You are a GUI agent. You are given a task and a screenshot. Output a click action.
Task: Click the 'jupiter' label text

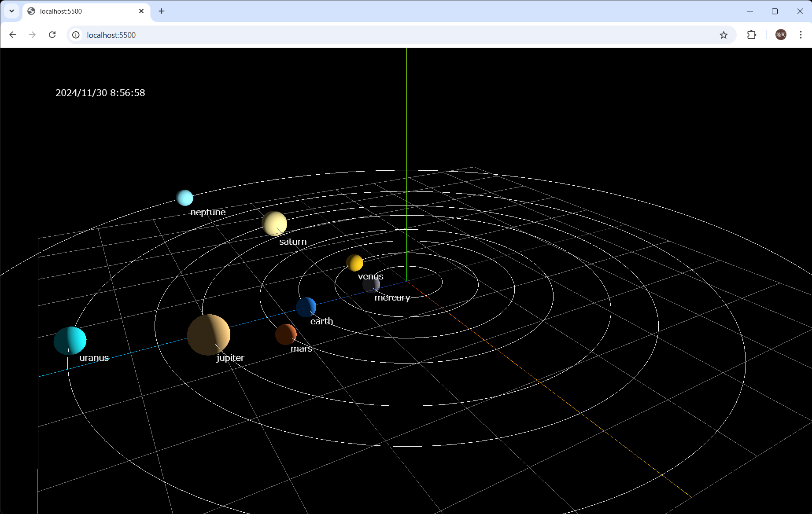click(x=230, y=358)
